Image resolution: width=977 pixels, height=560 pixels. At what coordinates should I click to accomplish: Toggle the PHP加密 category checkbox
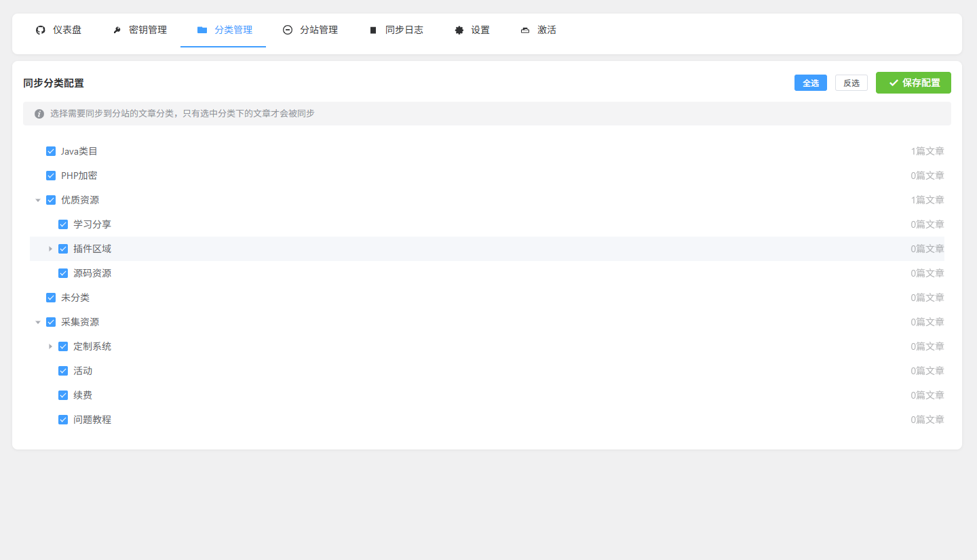[x=51, y=176]
